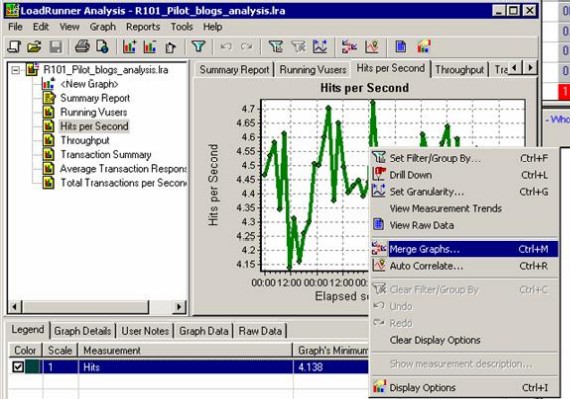
Task: Switch to the Running Vusers tab
Action: [x=313, y=69]
